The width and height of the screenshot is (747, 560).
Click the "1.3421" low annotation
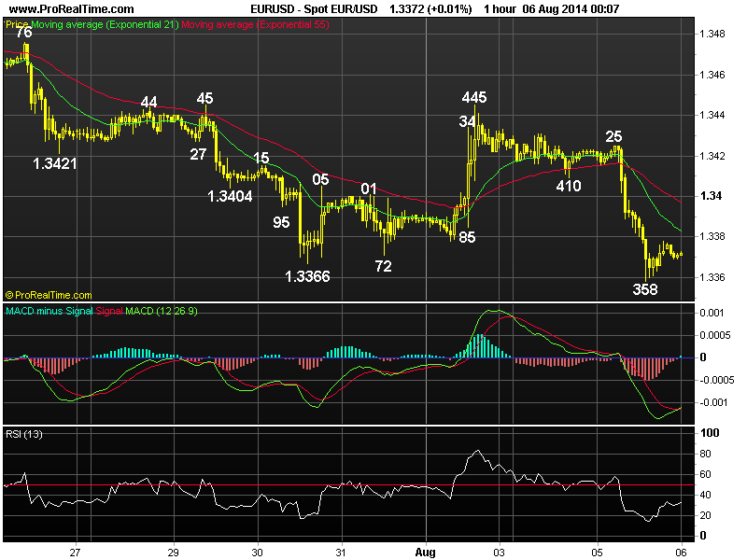tap(55, 164)
